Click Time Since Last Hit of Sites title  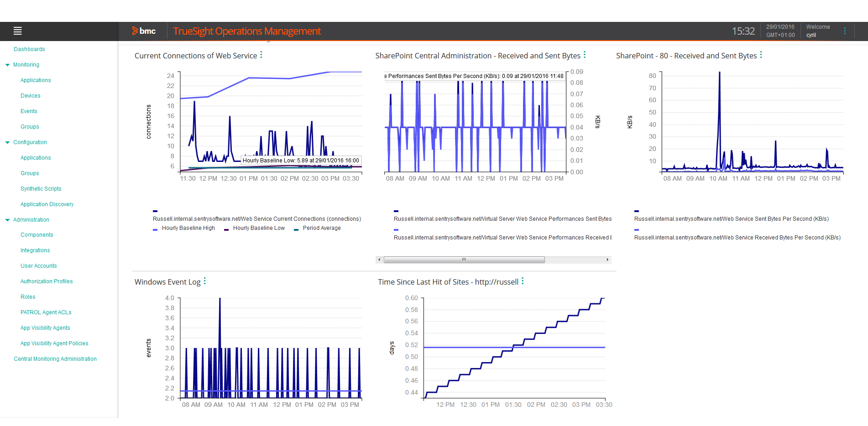pyautogui.click(x=448, y=282)
